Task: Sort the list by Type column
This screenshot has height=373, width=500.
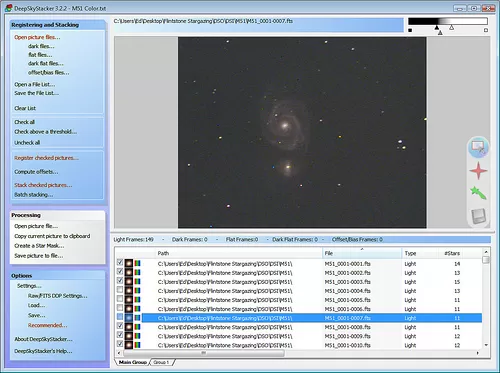Action: (419, 253)
